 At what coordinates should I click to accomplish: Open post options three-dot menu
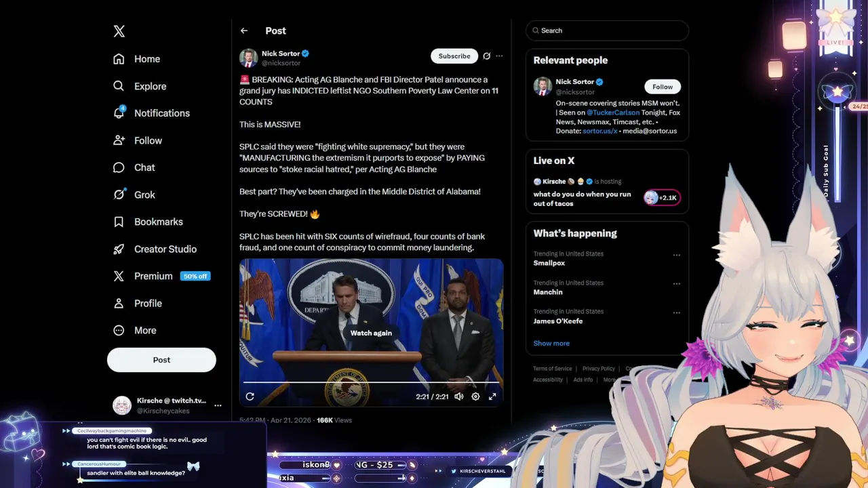pos(499,56)
